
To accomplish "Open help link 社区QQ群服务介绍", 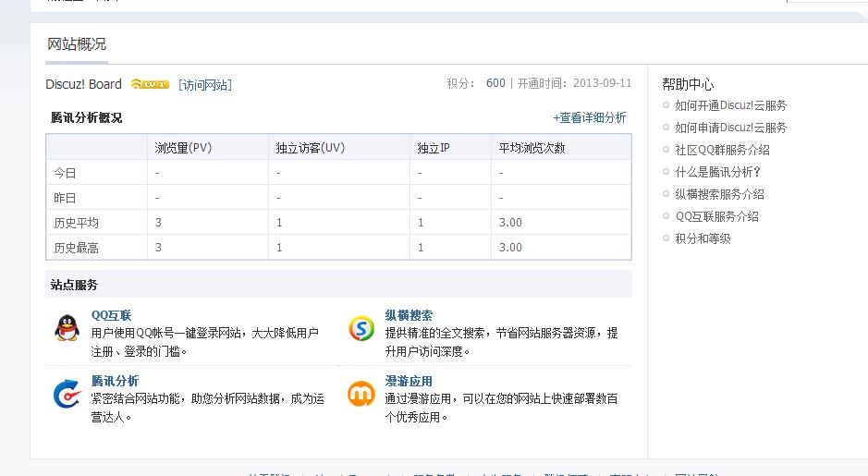I will tap(723, 150).
